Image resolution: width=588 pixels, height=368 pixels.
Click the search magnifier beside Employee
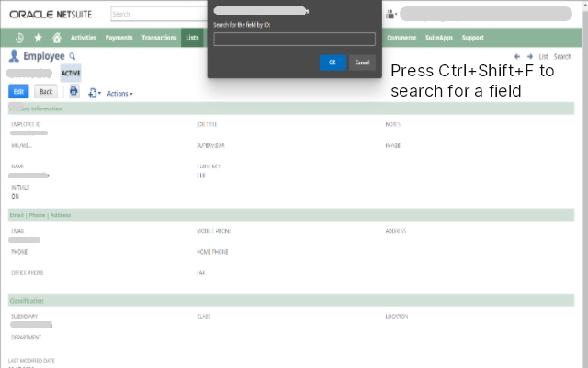pyautogui.click(x=73, y=57)
